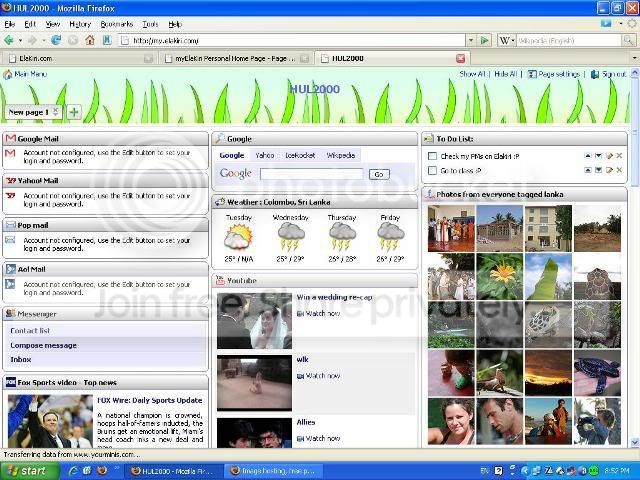Click the Sign out link
Image resolution: width=640 pixels, height=480 pixels.
tap(609, 74)
